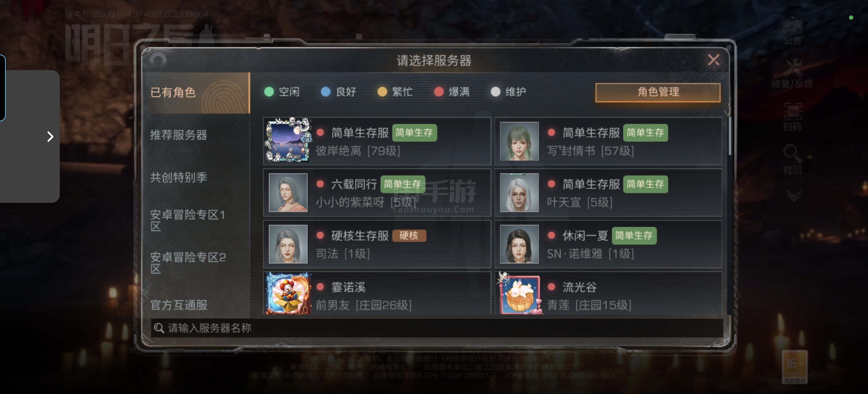Select the 前男友 clown avatar icon
Screen dimensions: 868x394
pyautogui.click(x=288, y=294)
